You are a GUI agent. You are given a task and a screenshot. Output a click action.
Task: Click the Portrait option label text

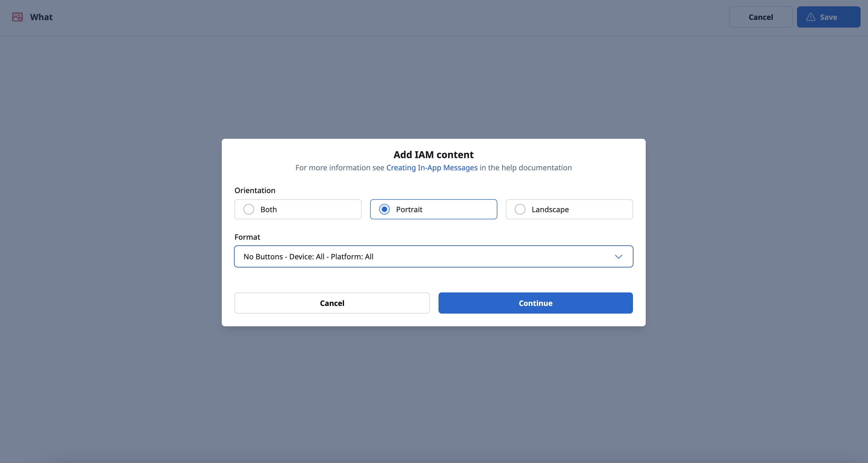[x=409, y=209]
